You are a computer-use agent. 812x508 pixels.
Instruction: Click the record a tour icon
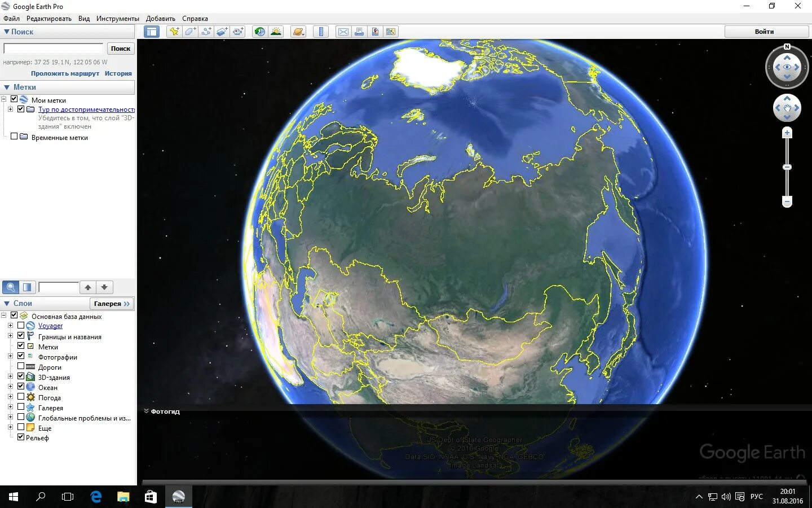pyautogui.click(x=238, y=32)
